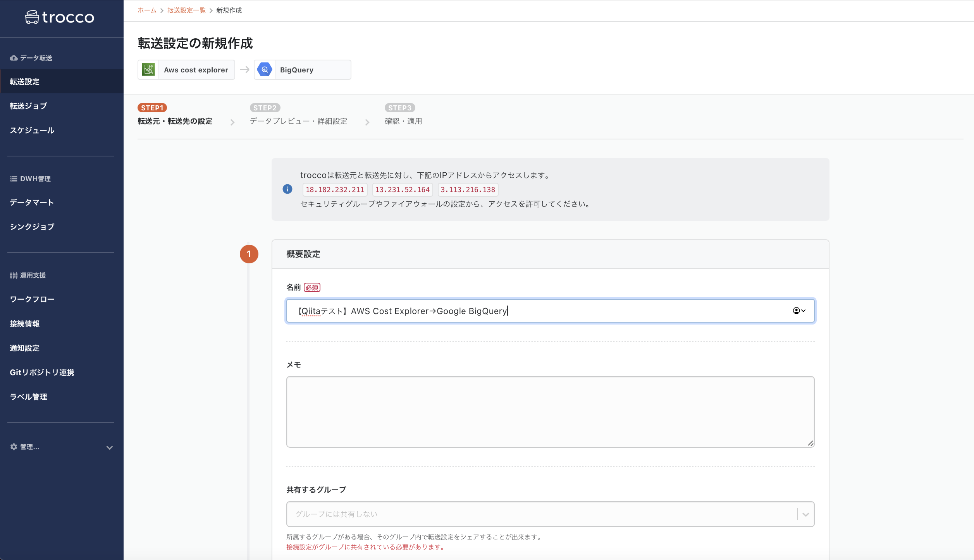The width and height of the screenshot is (974, 560).
Task: Open ワークフロー in the sidebar
Action: (x=32, y=299)
